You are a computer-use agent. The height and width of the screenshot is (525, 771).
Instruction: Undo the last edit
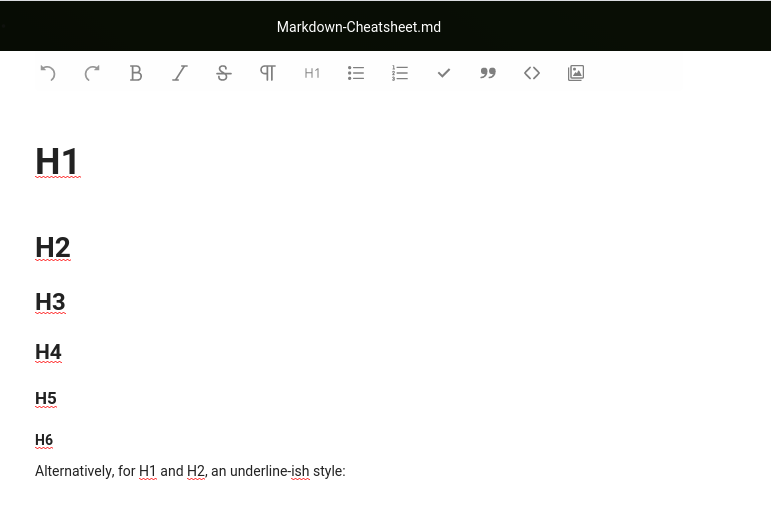[48, 73]
